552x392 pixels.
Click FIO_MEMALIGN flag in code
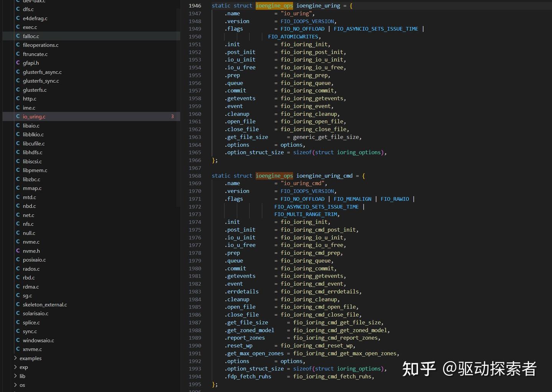[x=353, y=199]
